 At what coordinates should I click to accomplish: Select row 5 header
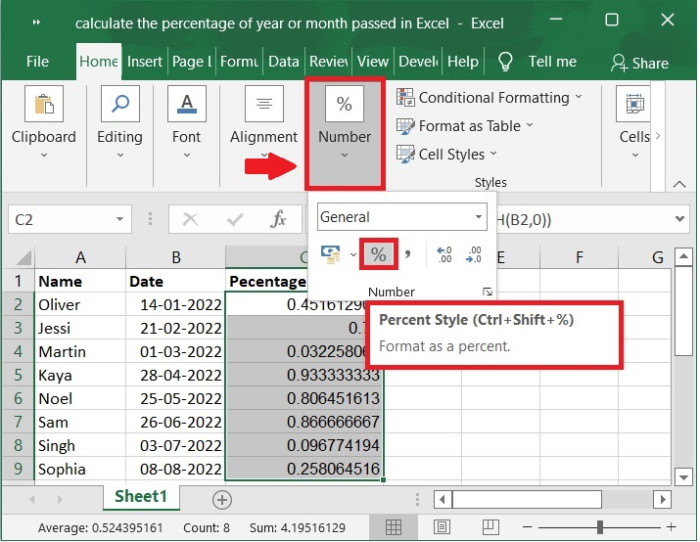click(18, 375)
